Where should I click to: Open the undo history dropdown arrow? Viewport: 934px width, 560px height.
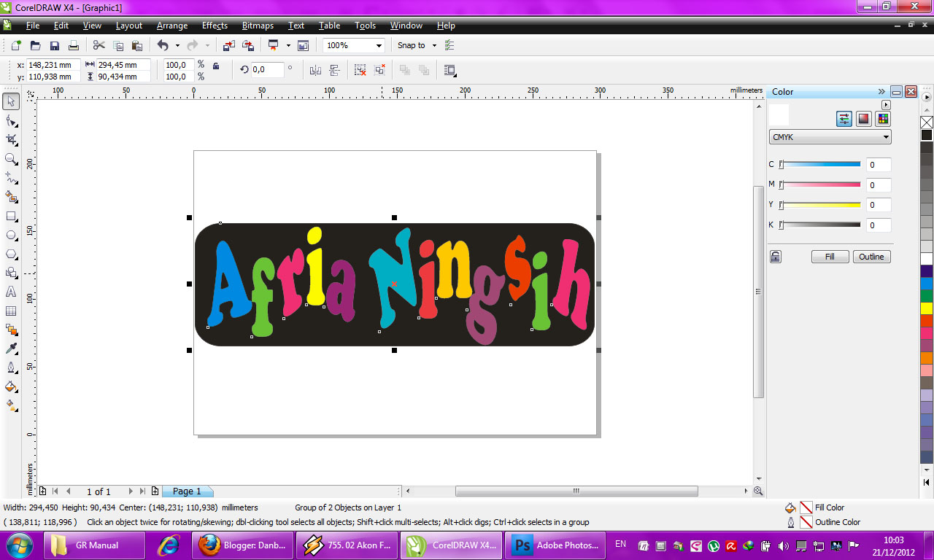[177, 45]
